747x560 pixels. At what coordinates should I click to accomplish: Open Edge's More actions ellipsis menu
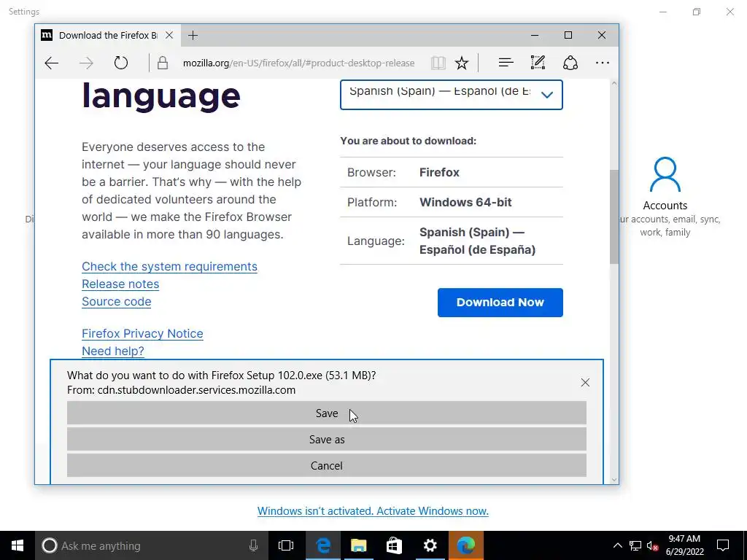(x=602, y=63)
